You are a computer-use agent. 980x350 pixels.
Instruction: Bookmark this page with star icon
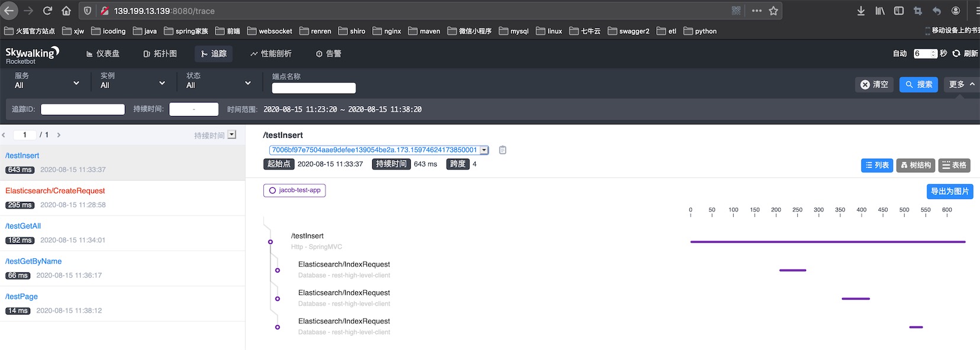[773, 11]
